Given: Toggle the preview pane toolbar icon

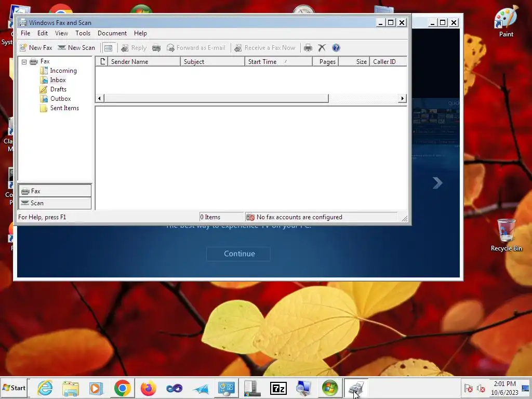Looking at the screenshot, I should tap(108, 48).
